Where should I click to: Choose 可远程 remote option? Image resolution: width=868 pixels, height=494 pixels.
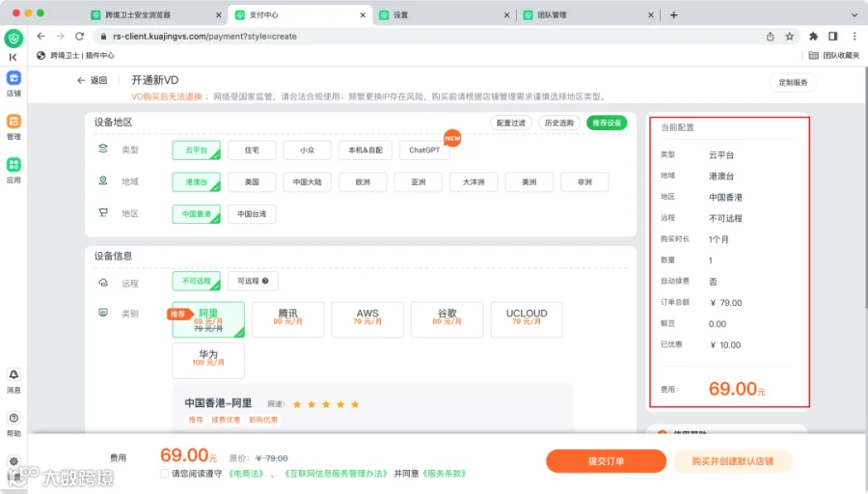pos(253,282)
